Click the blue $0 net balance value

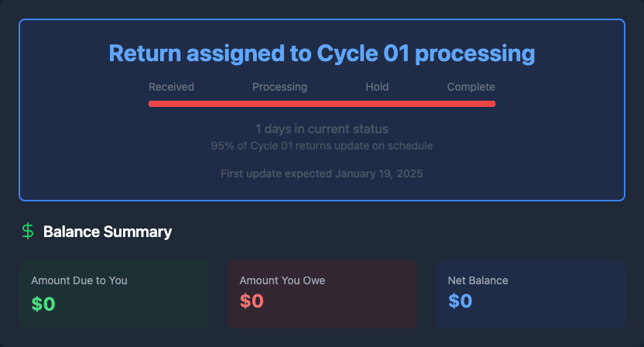coord(460,301)
